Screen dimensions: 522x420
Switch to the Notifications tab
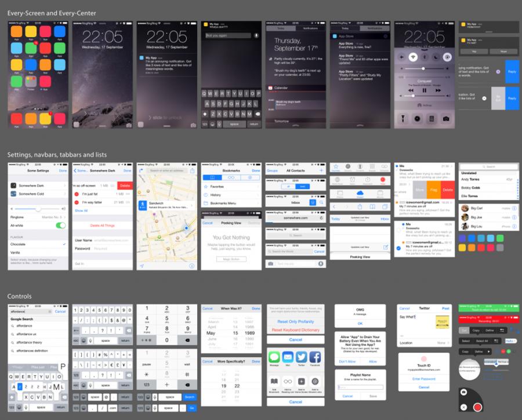click(x=310, y=28)
